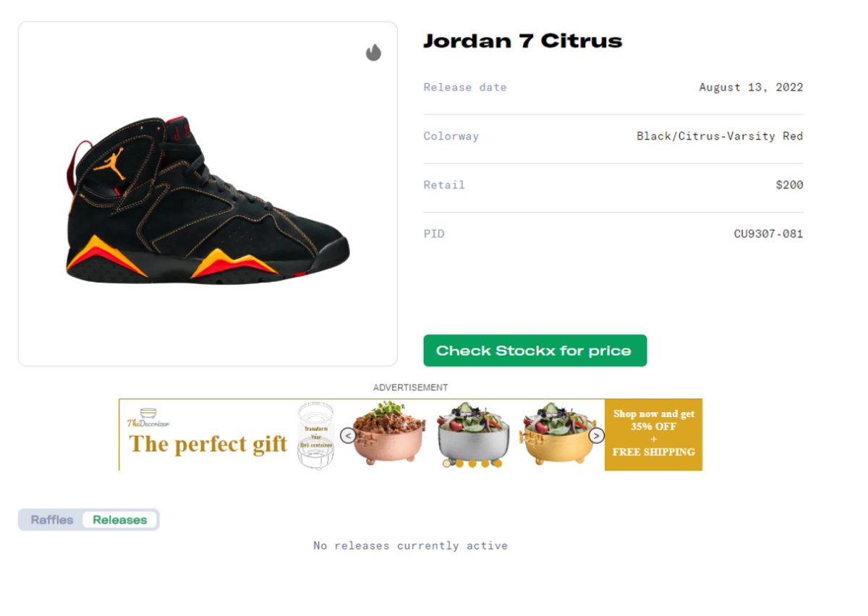Click the Black/Citrus-Varsity Red colorway text
The height and width of the screenshot is (616, 868).
point(720,136)
